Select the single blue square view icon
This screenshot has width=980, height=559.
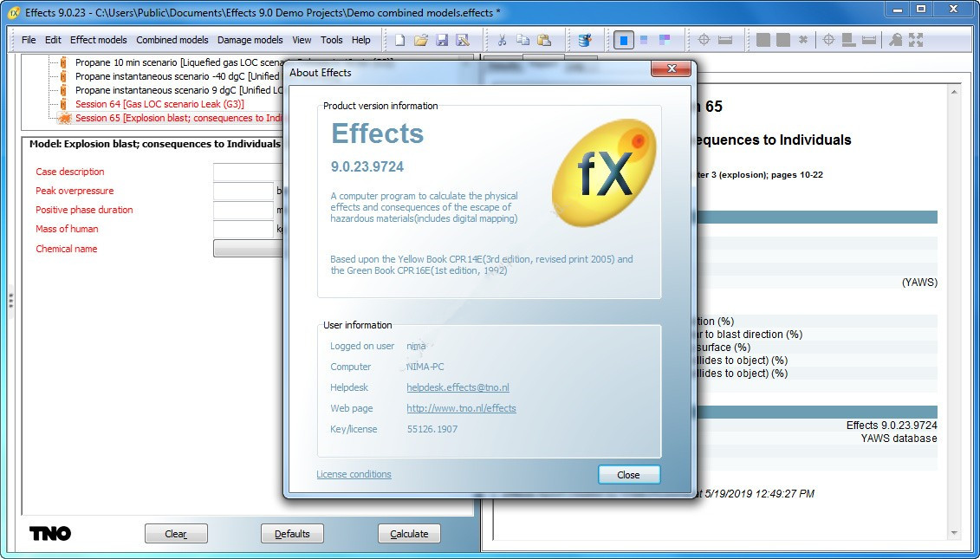click(x=623, y=40)
